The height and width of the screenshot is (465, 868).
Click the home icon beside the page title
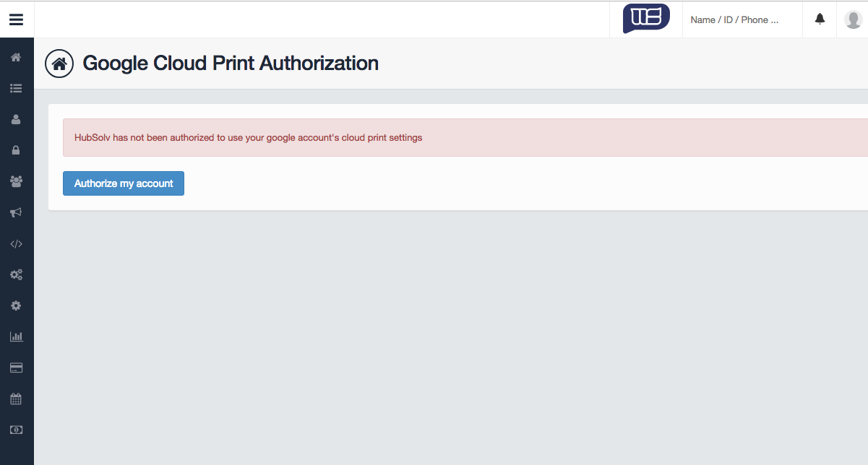tap(59, 64)
